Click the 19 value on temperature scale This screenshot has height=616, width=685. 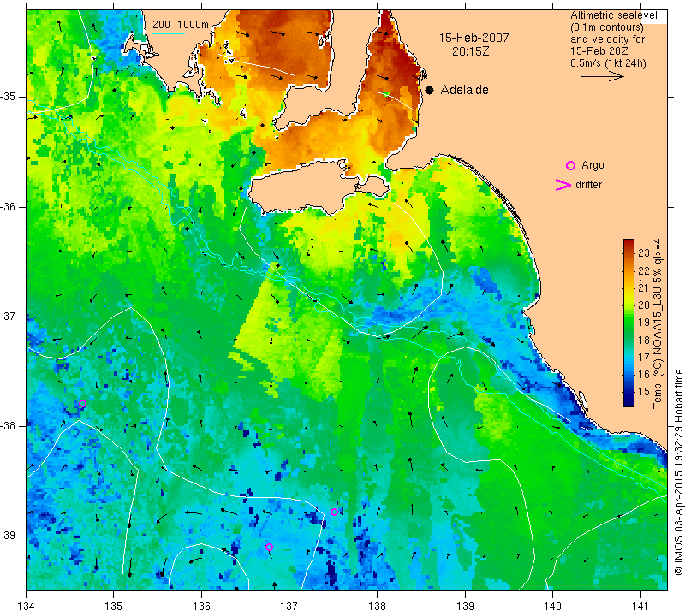644,323
